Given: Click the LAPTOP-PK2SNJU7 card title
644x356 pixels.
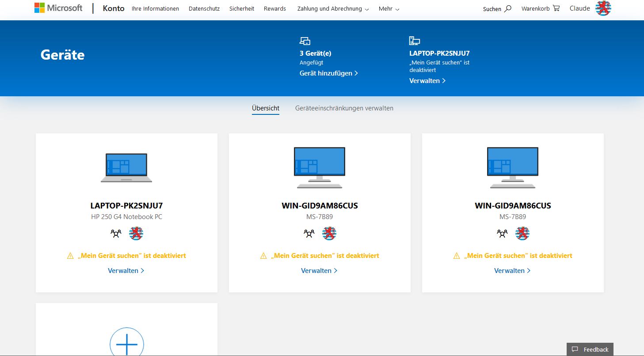Looking at the screenshot, I should [x=126, y=206].
